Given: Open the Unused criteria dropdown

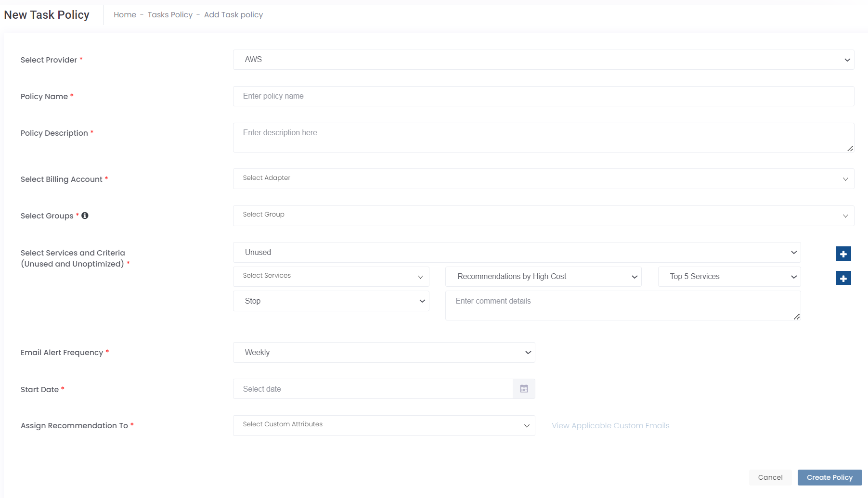Looking at the screenshot, I should (517, 253).
